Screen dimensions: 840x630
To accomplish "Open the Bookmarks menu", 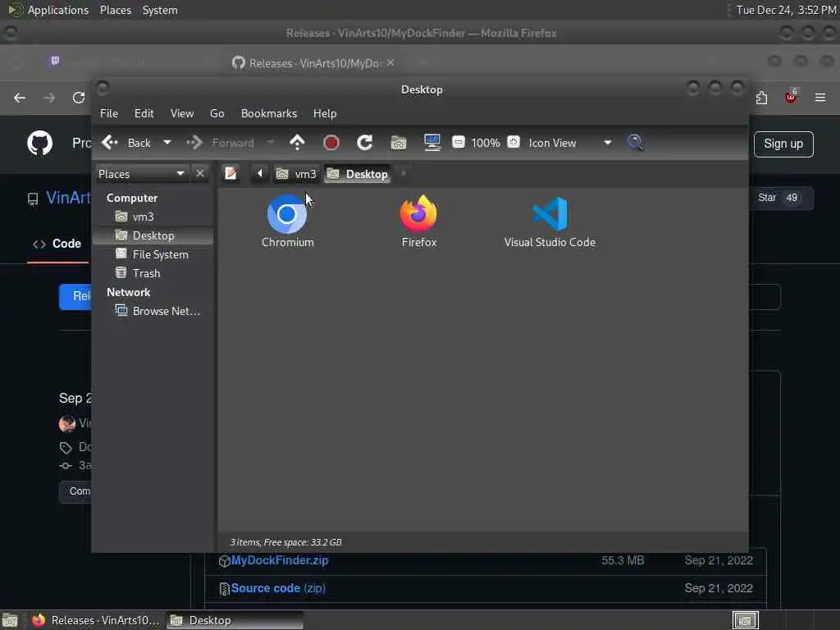I will (x=269, y=113).
